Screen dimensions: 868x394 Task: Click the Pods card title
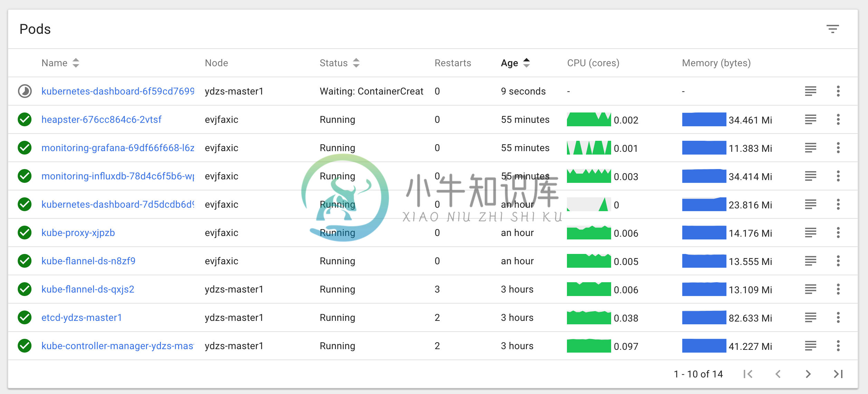pos(35,29)
